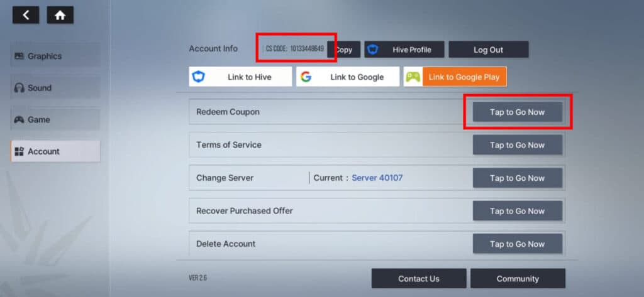Open the Game settings tab

55,120
